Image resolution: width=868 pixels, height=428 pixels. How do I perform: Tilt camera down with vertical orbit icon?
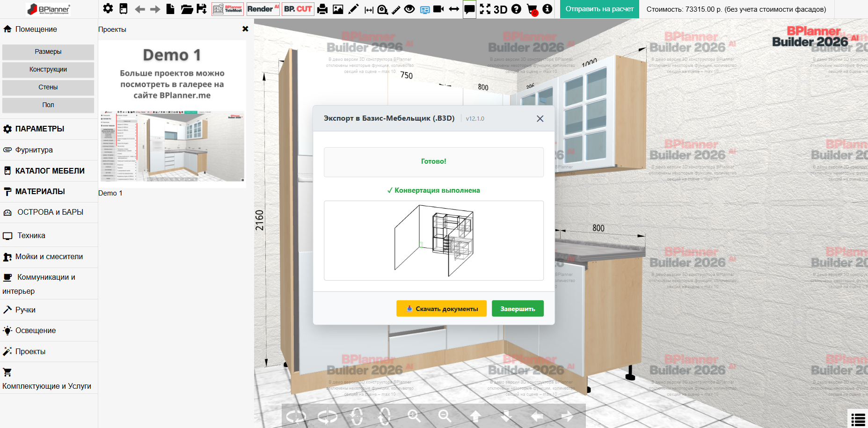pos(357,416)
